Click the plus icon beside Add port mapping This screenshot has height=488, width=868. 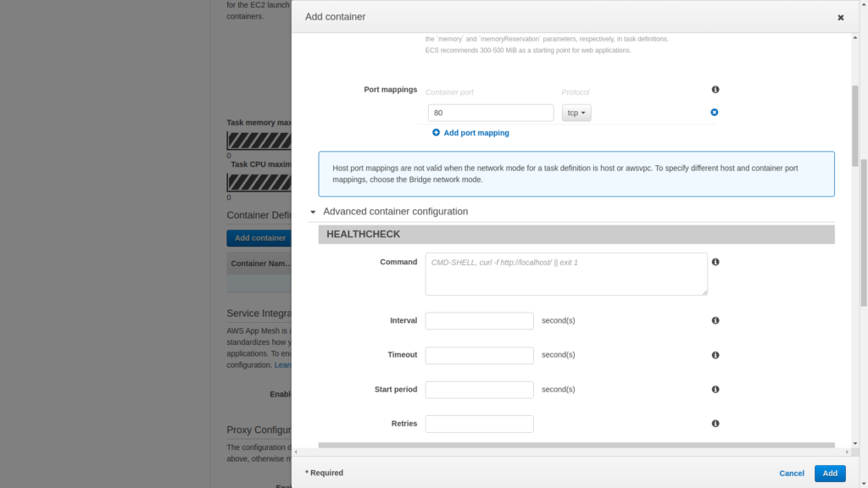click(437, 133)
